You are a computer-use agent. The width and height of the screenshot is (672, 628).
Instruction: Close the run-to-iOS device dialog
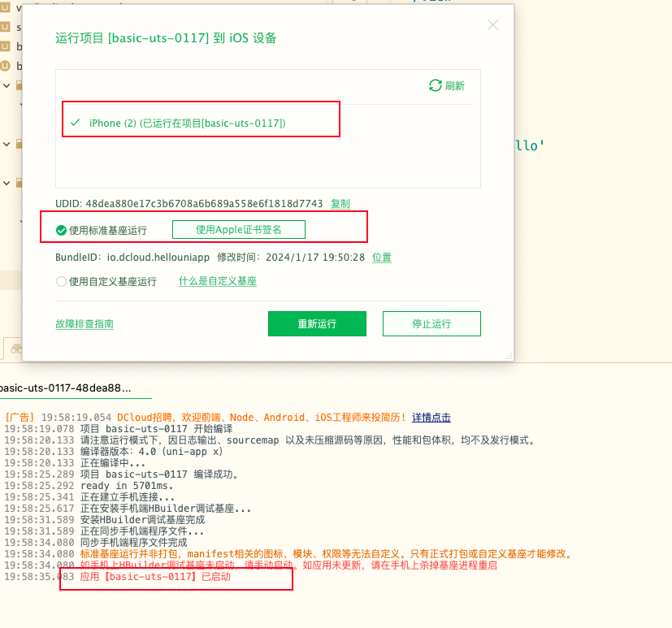pos(492,25)
